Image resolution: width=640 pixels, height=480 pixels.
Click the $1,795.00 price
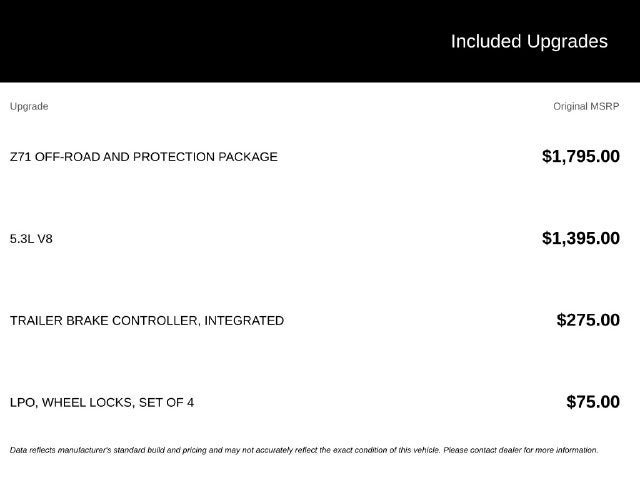[581, 156]
